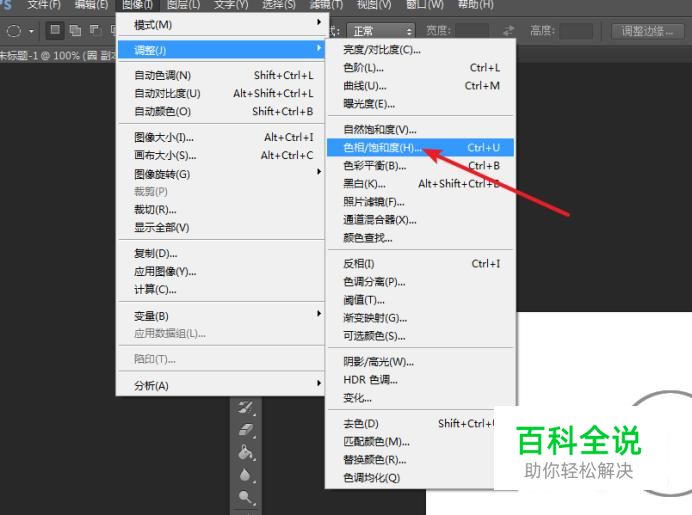Choose 黑白(K)...
This screenshot has width=692, height=515.
[420, 184]
